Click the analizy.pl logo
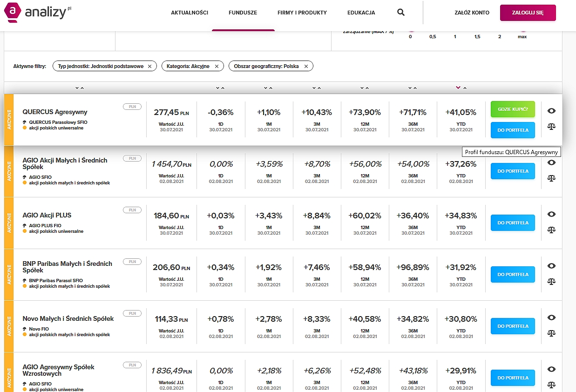This screenshot has width=576, height=392. click(37, 12)
